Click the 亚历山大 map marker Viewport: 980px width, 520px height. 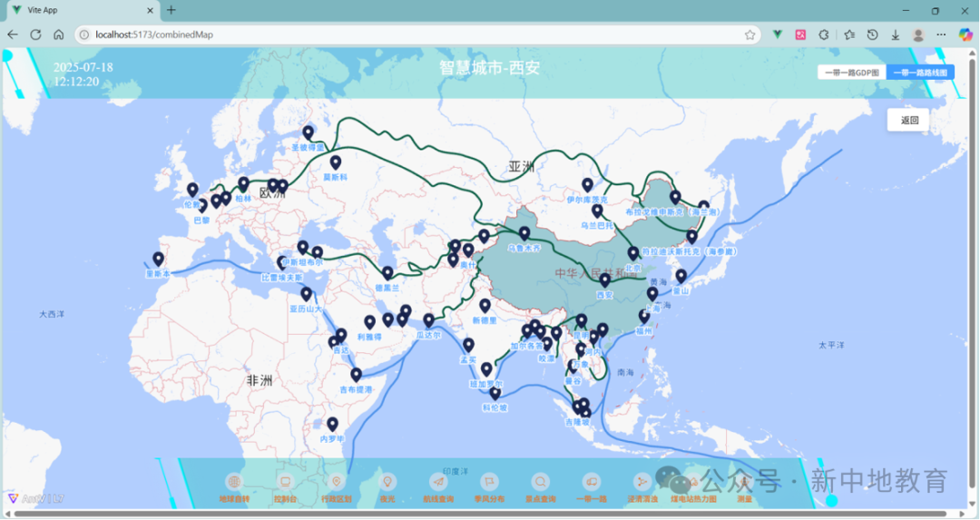pyautogui.click(x=307, y=294)
